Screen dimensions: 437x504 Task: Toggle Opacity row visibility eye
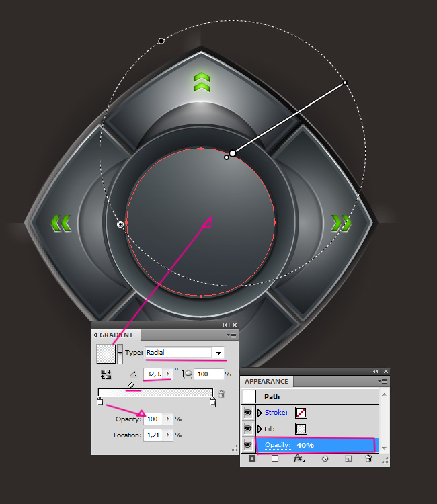[x=248, y=444]
